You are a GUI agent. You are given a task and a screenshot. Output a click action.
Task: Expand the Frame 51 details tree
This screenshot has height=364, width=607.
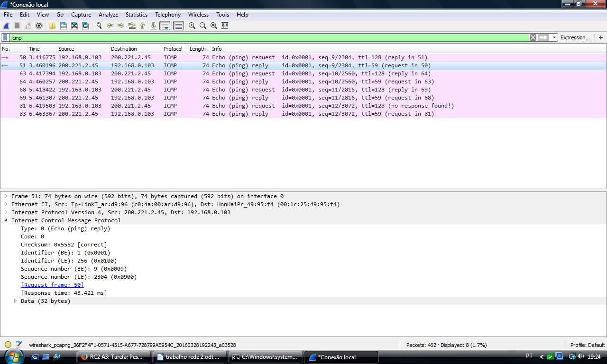coord(6,196)
